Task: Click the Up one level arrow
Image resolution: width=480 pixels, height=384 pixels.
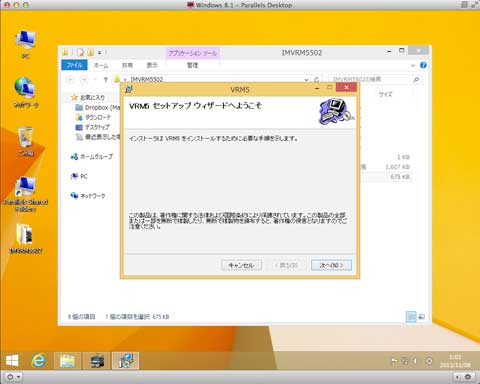Action: point(106,79)
